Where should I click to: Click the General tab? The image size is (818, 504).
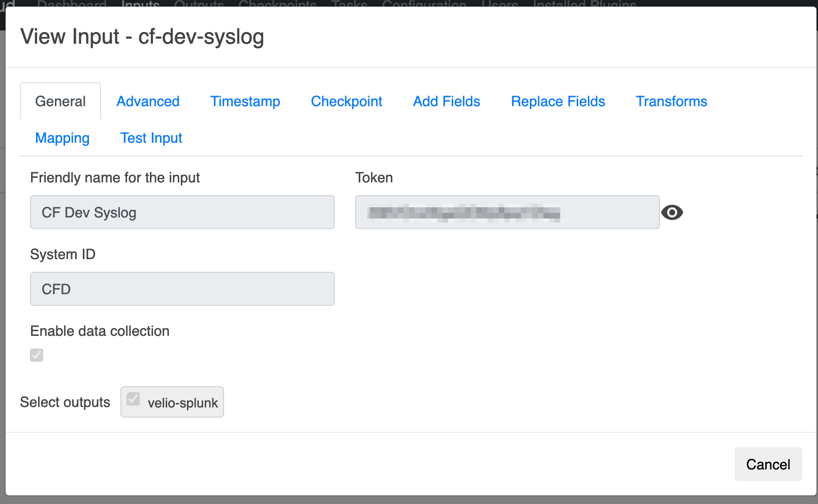coord(60,102)
